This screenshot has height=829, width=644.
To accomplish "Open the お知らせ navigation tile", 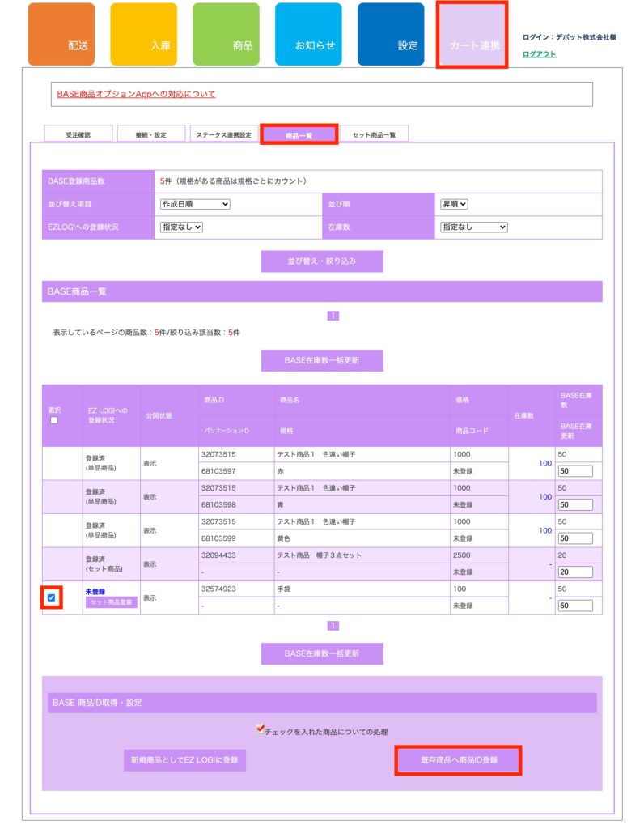I will 308,35.
